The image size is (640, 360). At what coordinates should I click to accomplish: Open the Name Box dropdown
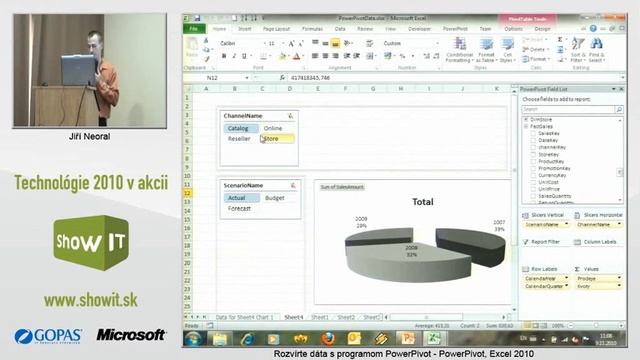247,78
